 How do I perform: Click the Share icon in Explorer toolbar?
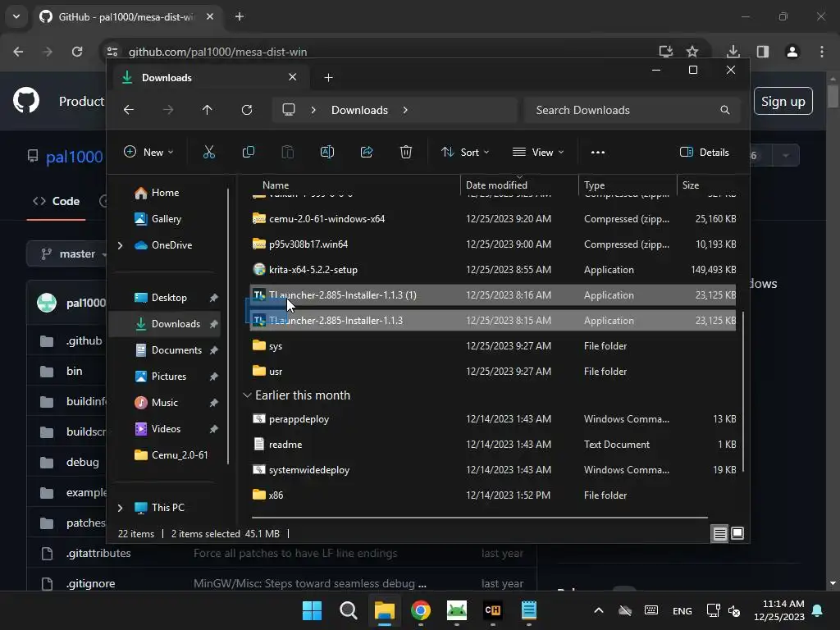click(x=367, y=152)
